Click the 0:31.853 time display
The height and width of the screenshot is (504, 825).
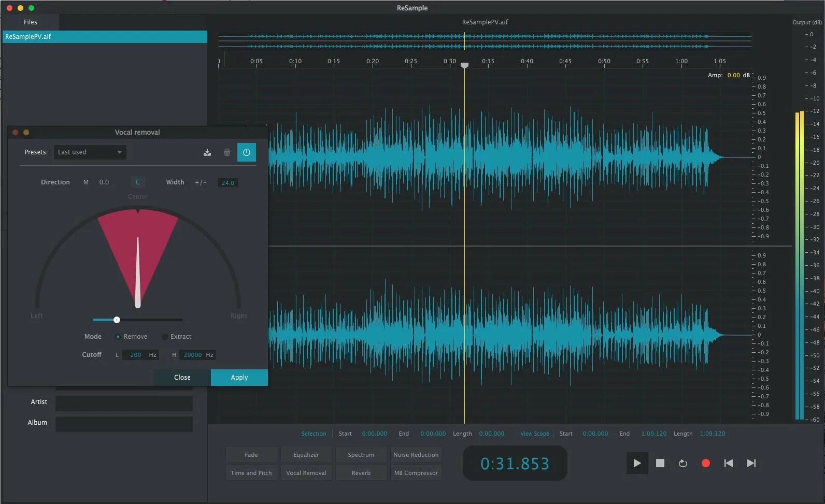[x=515, y=464]
